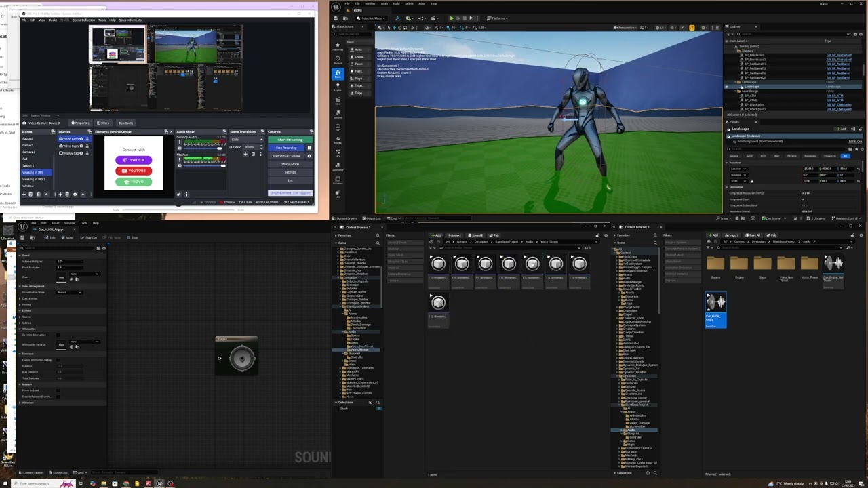Open the OBS preview Scale to Window dropdown
Image resolution: width=868 pixels, height=488 pixels.
click(x=43, y=115)
